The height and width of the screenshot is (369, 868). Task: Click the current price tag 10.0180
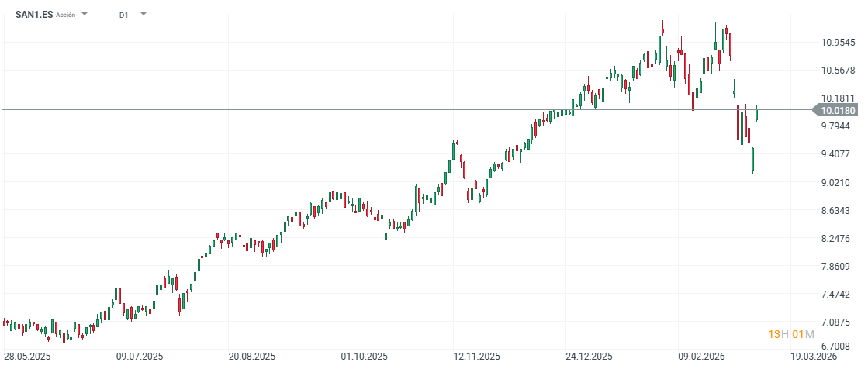pyautogui.click(x=839, y=111)
